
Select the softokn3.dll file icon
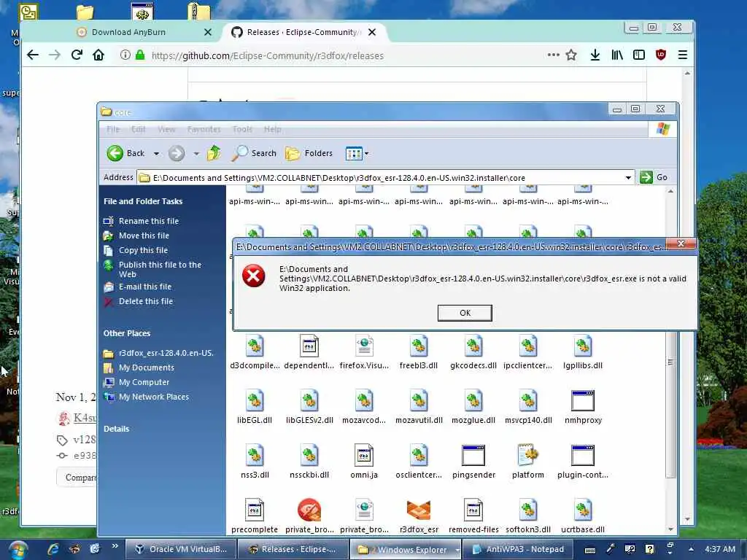coord(528,510)
